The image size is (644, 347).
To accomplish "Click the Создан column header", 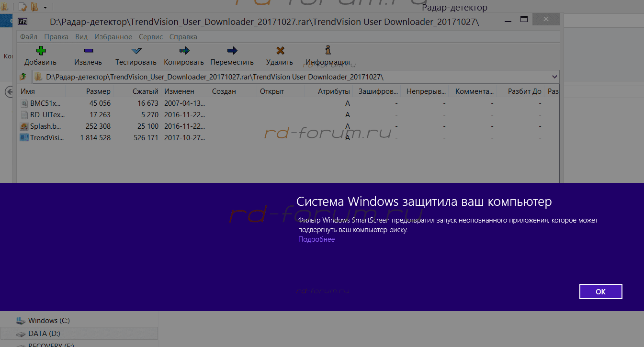I will tap(233, 91).
